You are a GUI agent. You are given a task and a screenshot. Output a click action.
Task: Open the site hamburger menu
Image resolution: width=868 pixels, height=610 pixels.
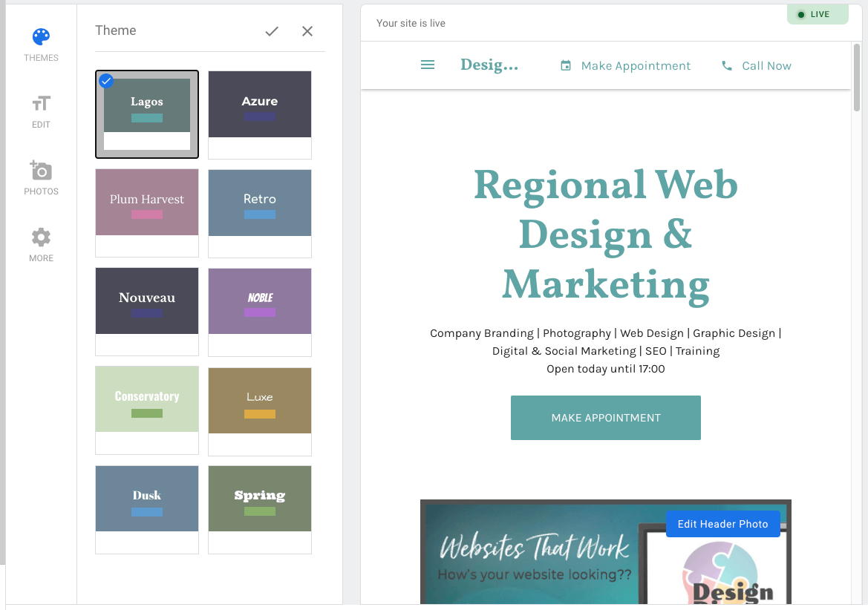(428, 65)
